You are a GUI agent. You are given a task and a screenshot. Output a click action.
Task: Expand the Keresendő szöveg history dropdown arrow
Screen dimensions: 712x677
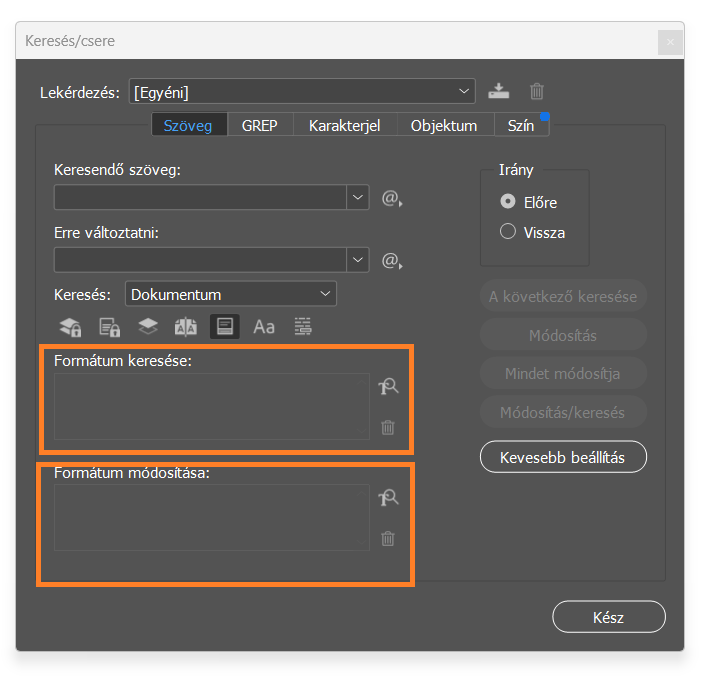[358, 198]
